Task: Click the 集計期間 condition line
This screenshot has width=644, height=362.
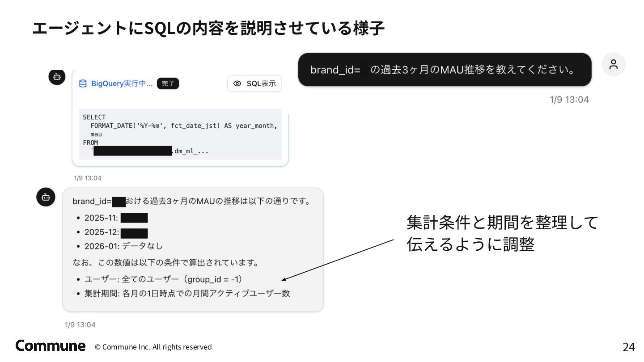Action: tap(187, 294)
